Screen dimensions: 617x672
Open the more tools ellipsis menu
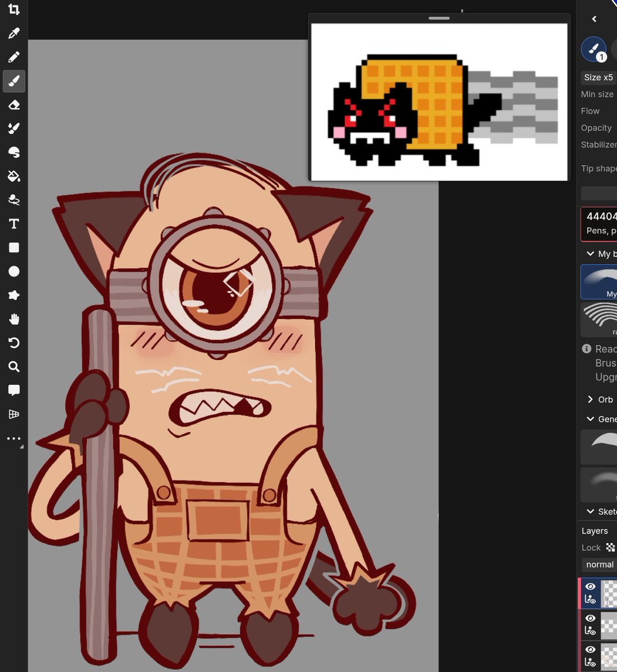(x=14, y=439)
